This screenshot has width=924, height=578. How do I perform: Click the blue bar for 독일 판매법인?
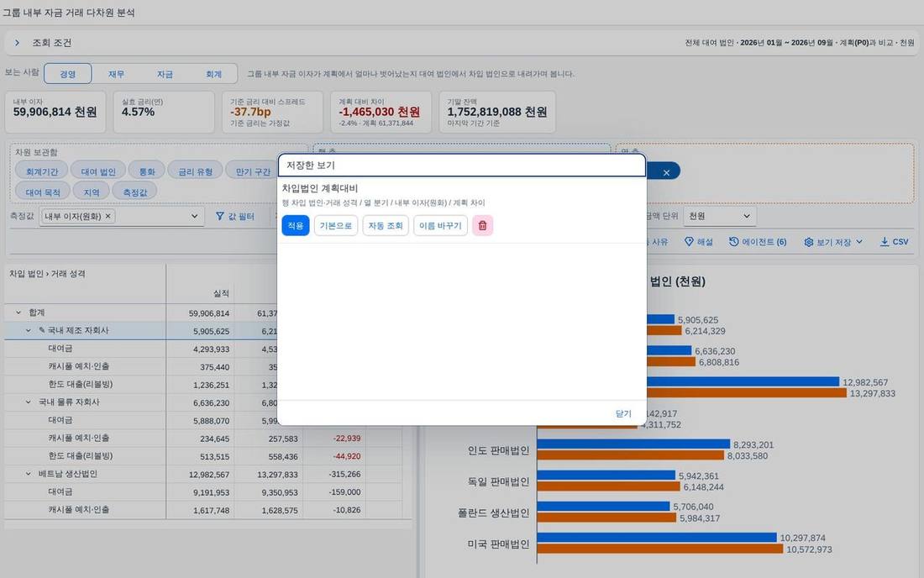[x=606, y=475]
